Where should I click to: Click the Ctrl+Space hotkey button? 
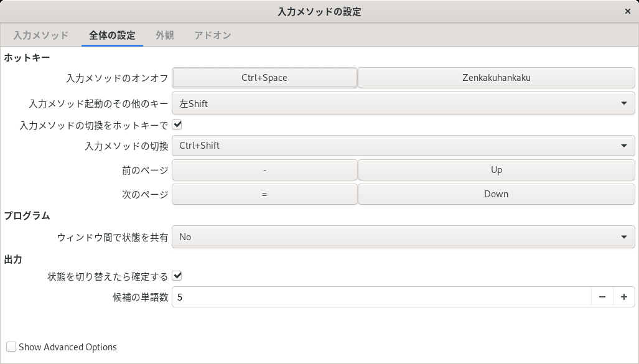[264, 78]
